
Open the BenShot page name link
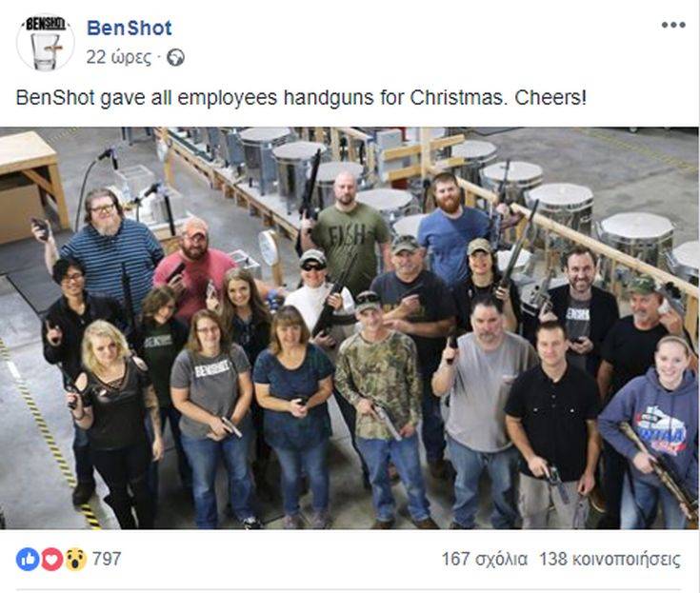pyautogui.click(x=129, y=29)
